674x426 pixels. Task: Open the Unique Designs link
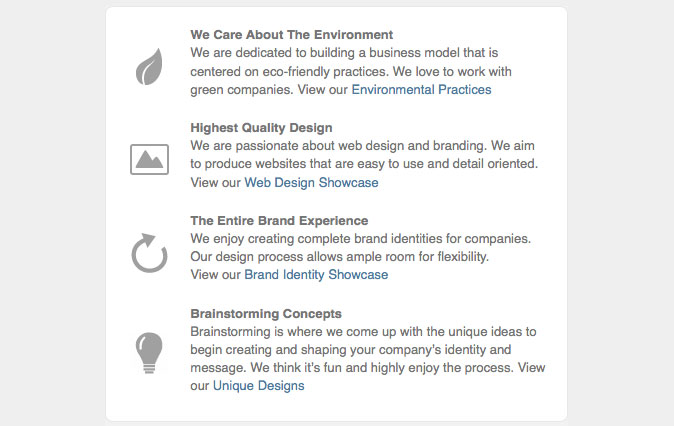pos(258,386)
